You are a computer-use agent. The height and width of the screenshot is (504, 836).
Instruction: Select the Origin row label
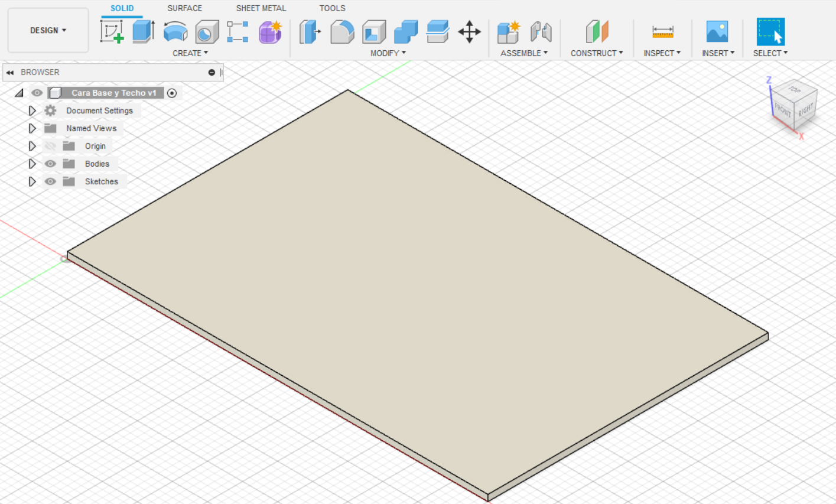(95, 146)
